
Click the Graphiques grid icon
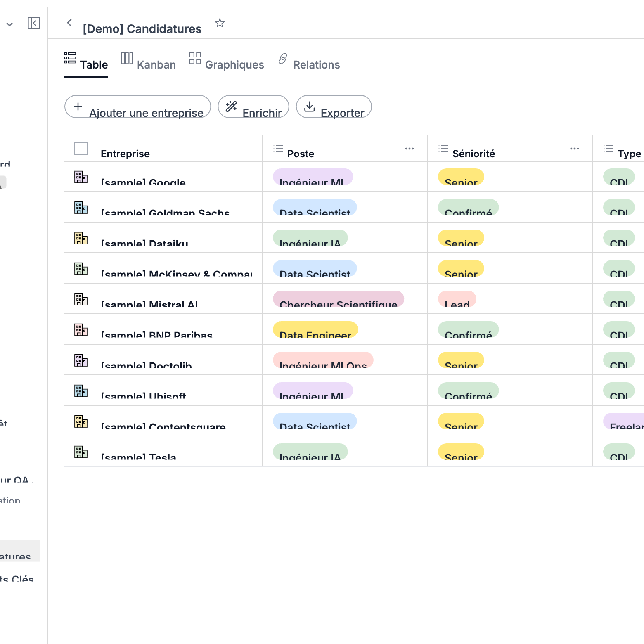(x=195, y=58)
